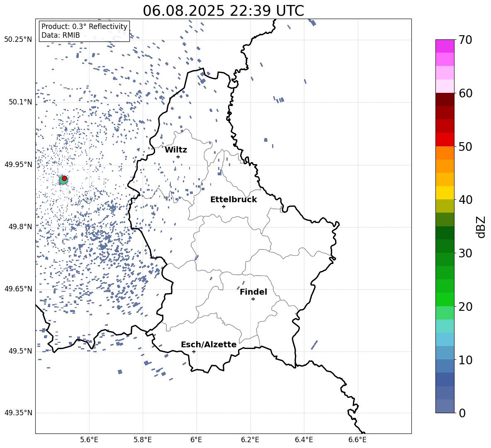The width and height of the screenshot is (491, 448).
Task: Click the Data: RMIB text
Action: pyautogui.click(x=61, y=35)
